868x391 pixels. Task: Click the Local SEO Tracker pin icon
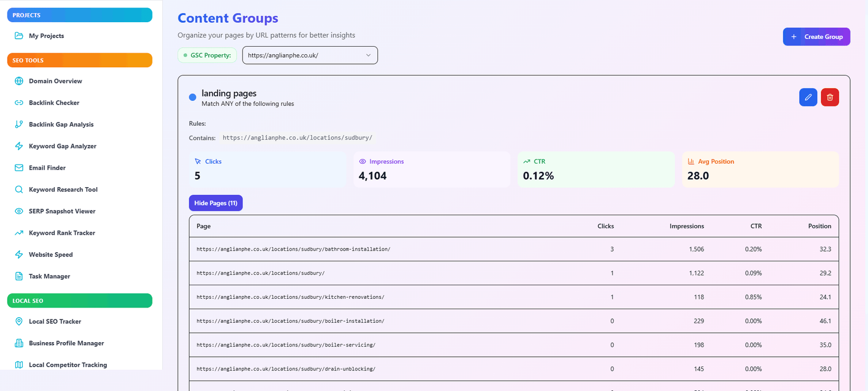pos(19,322)
